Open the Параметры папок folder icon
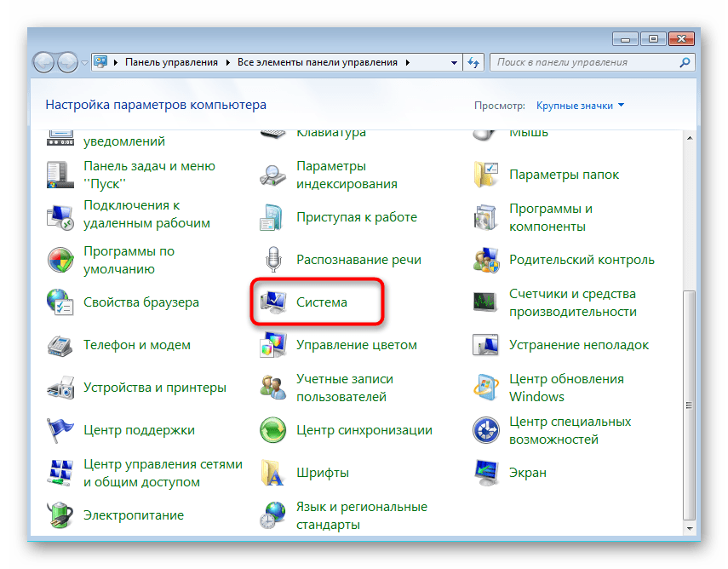 [486, 175]
